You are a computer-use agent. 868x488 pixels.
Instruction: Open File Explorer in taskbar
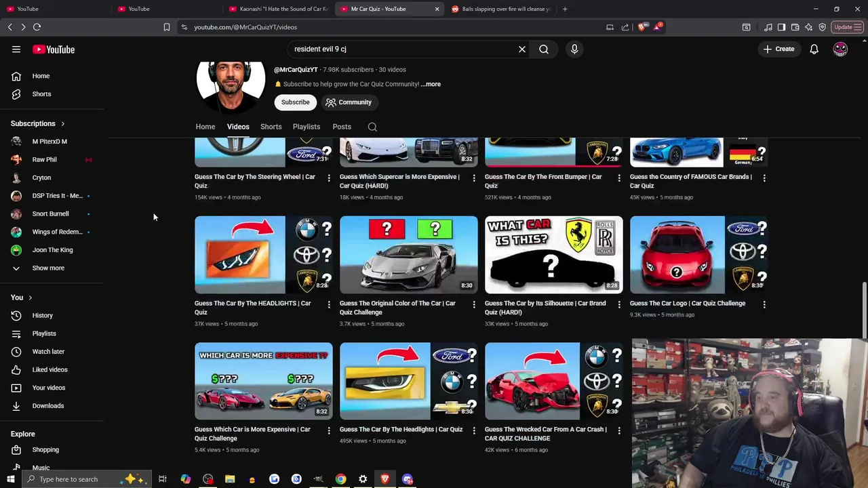click(x=230, y=479)
